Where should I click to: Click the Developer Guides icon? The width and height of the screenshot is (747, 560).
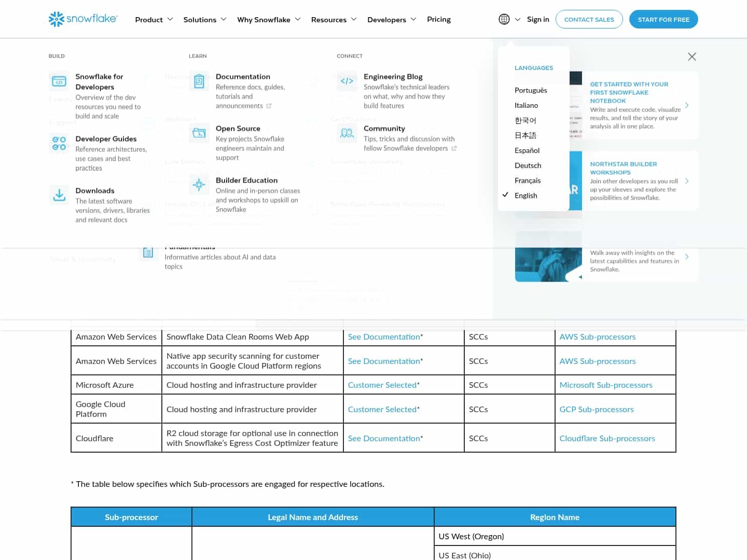point(59,144)
